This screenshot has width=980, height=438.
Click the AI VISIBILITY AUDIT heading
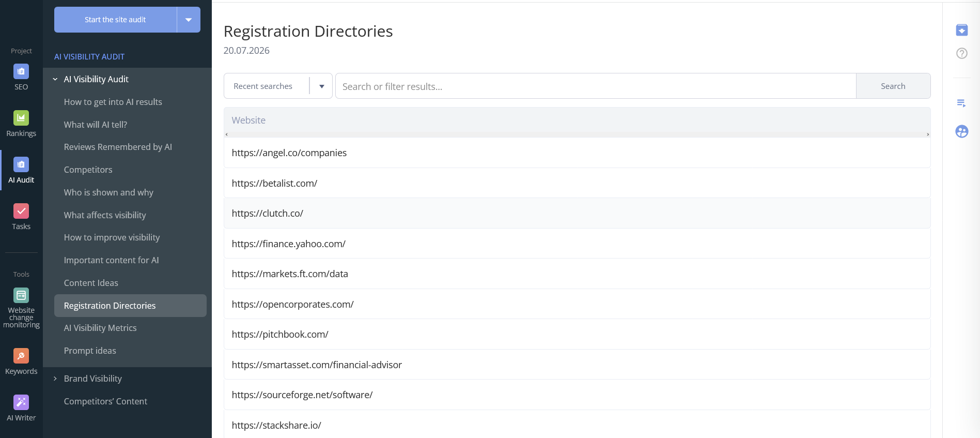[89, 57]
